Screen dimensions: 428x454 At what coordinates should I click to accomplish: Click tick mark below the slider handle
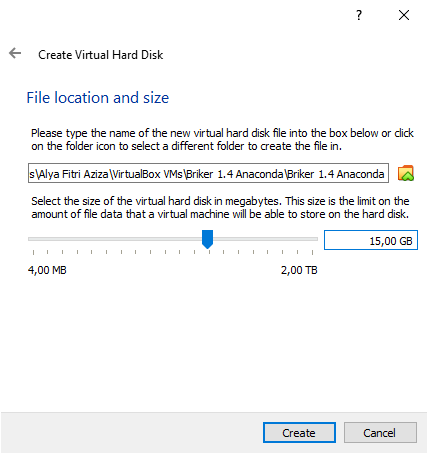pyautogui.click(x=209, y=252)
